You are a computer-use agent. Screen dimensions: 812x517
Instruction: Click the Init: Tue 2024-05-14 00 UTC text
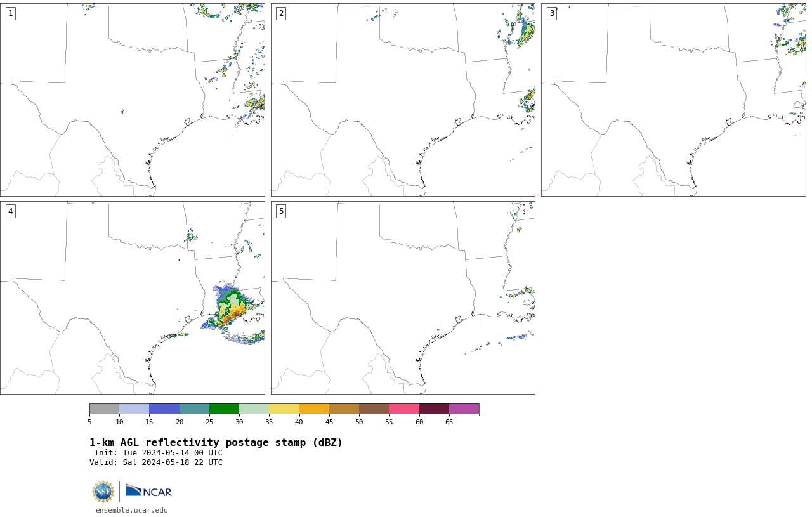point(159,453)
